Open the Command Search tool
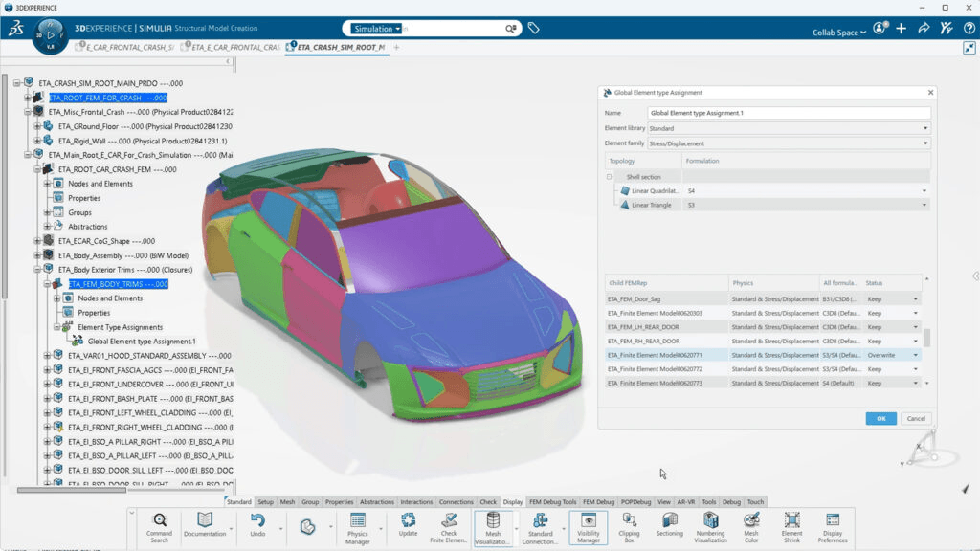This screenshot has height=551, width=980. pyautogui.click(x=159, y=525)
